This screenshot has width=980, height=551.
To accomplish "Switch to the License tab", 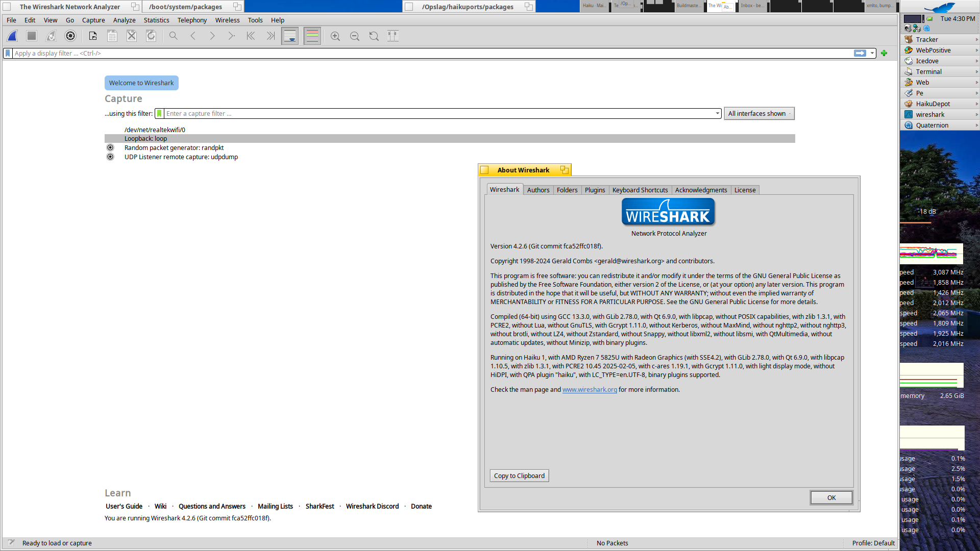I will click(x=745, y=190).
